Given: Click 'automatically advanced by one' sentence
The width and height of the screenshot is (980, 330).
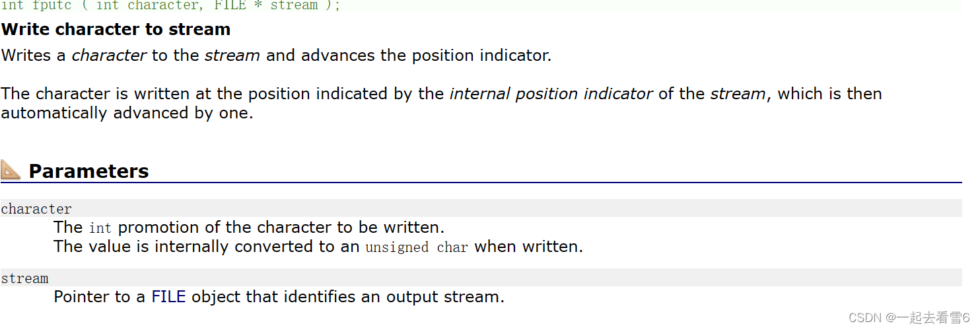Looking at the screenshot, I should tap(127, 113).
